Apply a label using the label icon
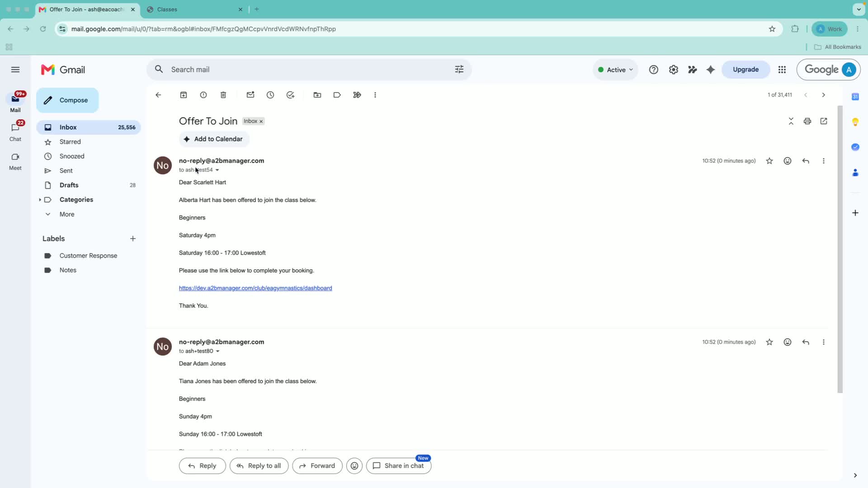 coord(337,95)
